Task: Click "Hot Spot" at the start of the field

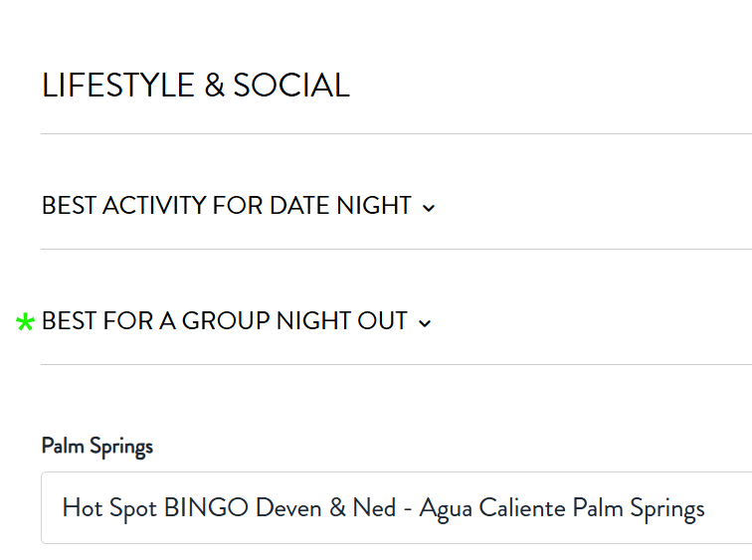Action: (109, 508)
